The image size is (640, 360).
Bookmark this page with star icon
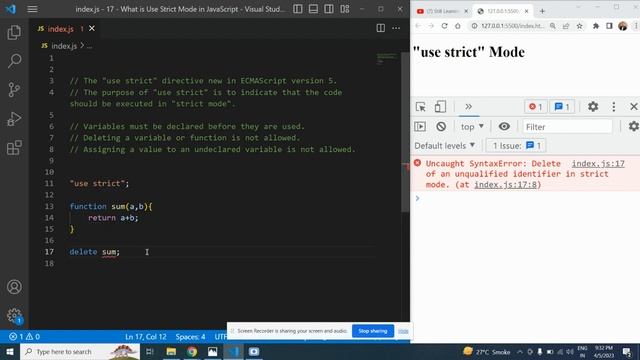pyautogui.click(x=579, y=26)
